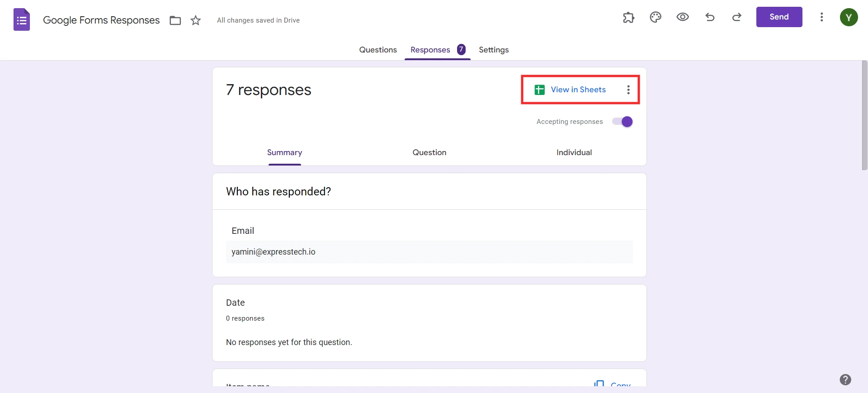This screenshot has height=393, width=868.
Task: Rename the Google Forms Responses title
Action: pyautogui.click(x=101, y=20)
